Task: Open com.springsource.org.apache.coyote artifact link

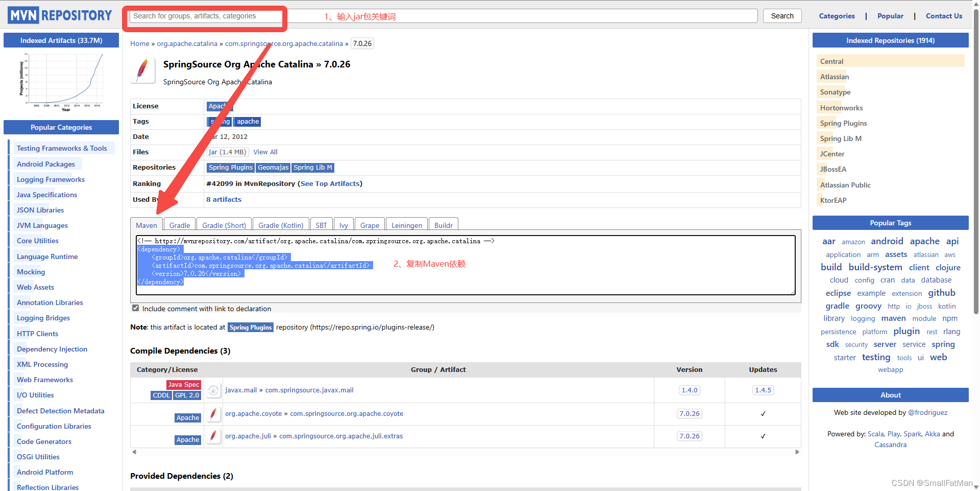Action: click(347, 414)
